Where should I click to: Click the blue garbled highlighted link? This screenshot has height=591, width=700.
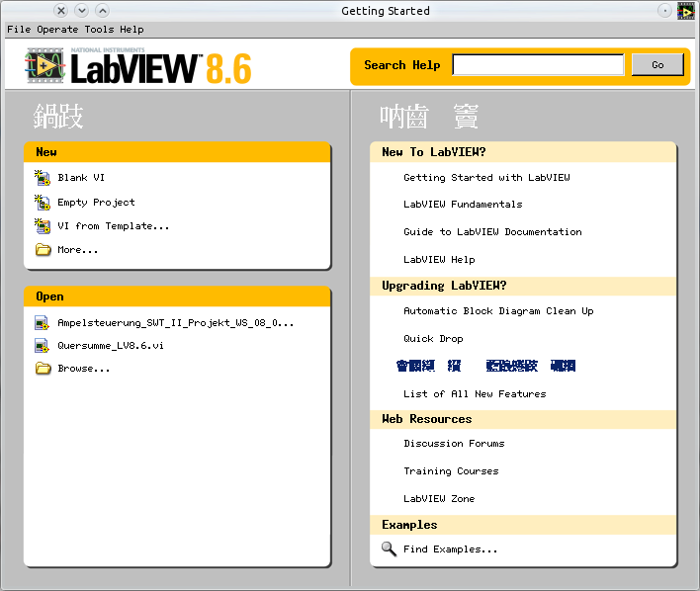point(485,366)
